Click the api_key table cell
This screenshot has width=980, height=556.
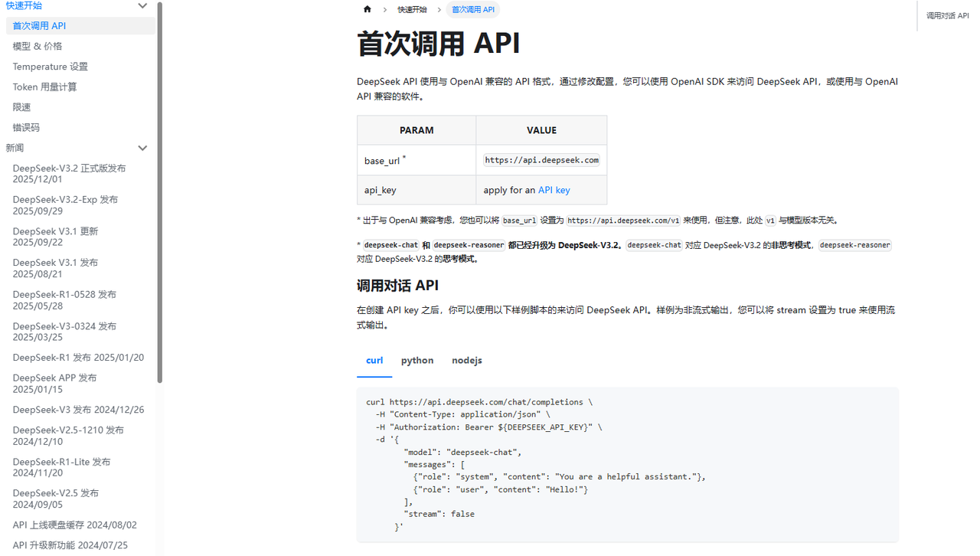pos(416,190)
